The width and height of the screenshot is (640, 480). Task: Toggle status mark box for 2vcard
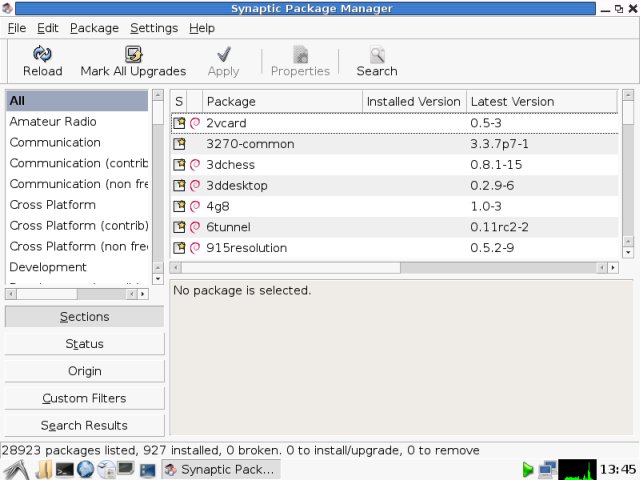pyautogui.click(x=179, y=123)
